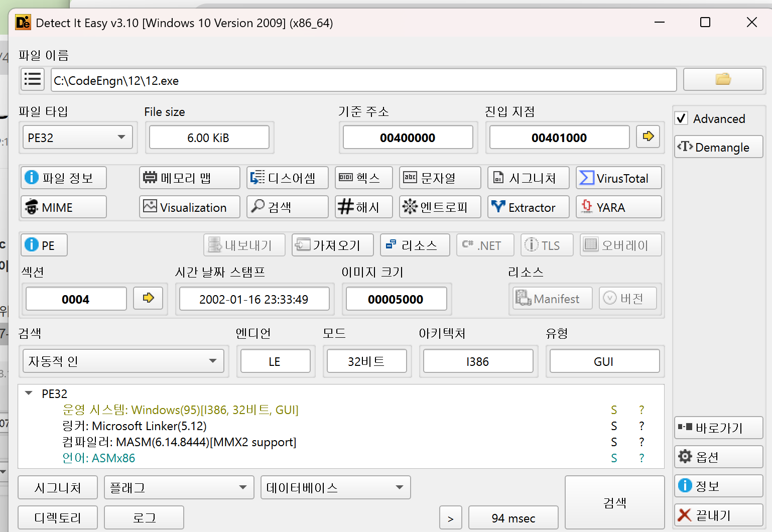The image size is (772, 532).
Task: Collapse the PE32 tree node
Action: (x=29, y=393)
